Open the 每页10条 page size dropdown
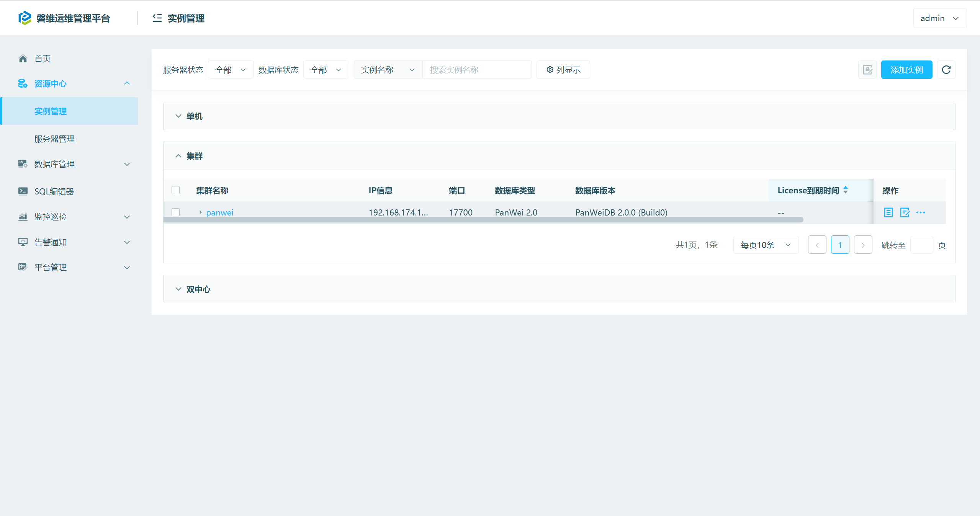 [765, 245]
